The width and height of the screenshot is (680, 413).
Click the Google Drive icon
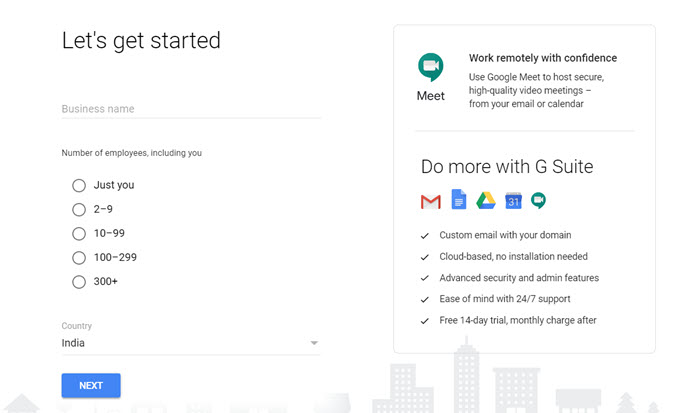point(486,200)
